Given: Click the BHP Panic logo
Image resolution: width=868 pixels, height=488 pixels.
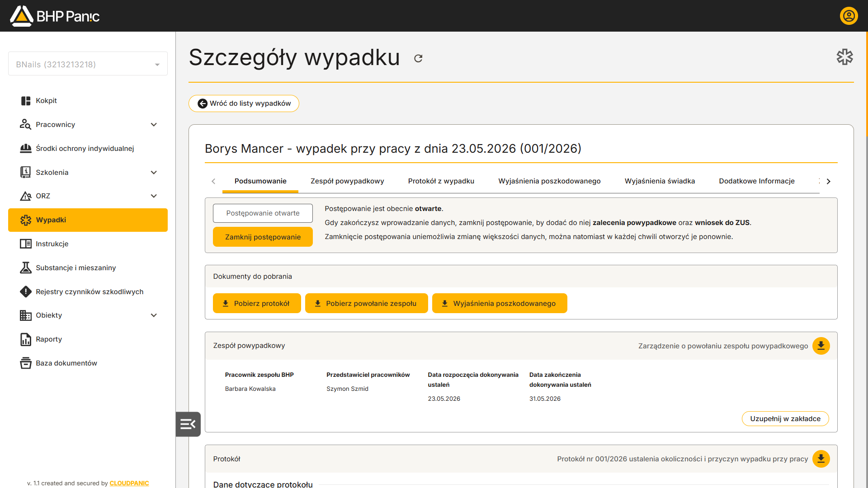Looking at the screenshot, I should pos(55,16).
